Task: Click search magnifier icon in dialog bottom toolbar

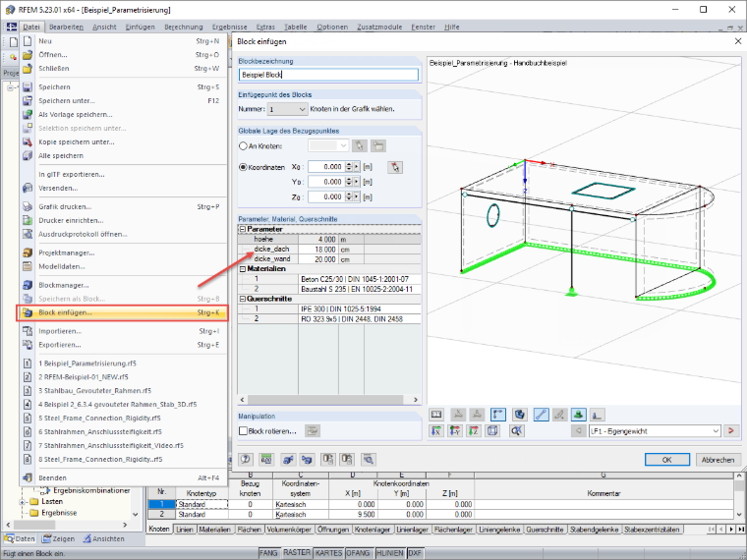Action: (369, 459)
